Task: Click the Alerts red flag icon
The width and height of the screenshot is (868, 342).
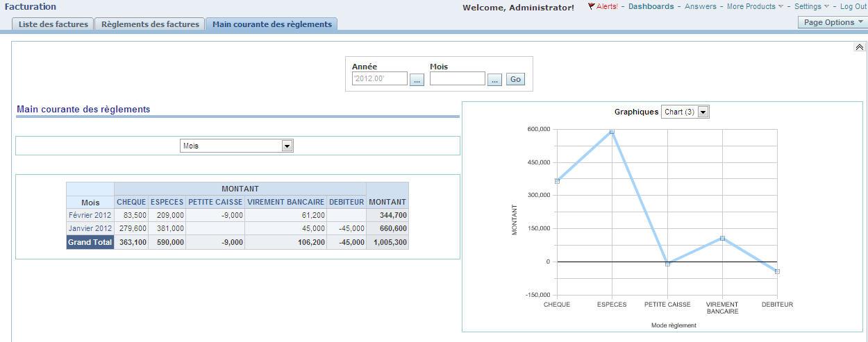Action: (x=591, y=6)
